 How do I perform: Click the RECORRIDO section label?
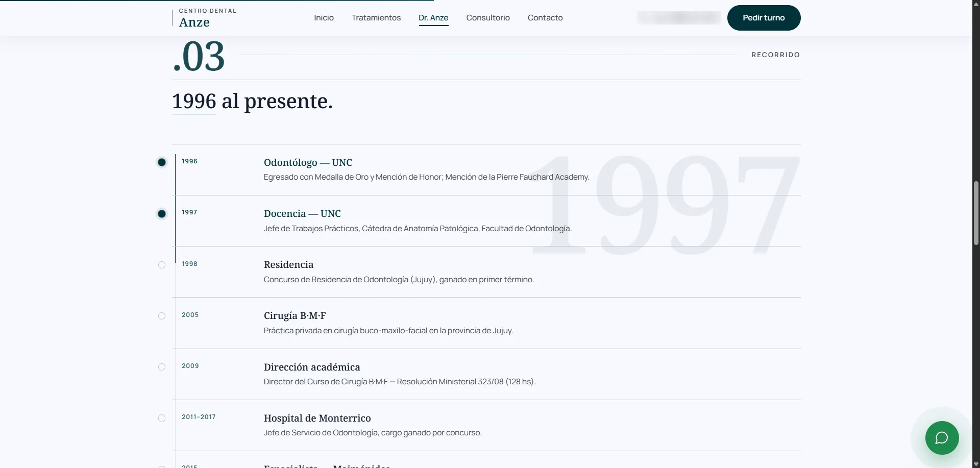(x=775, y=55)
